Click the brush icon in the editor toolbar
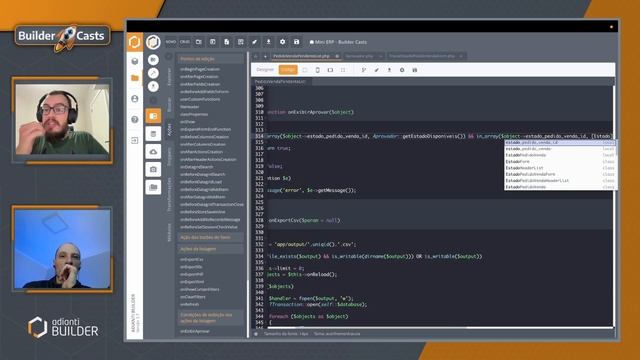This screenshot has height=360, width=640. pos(376,70)
